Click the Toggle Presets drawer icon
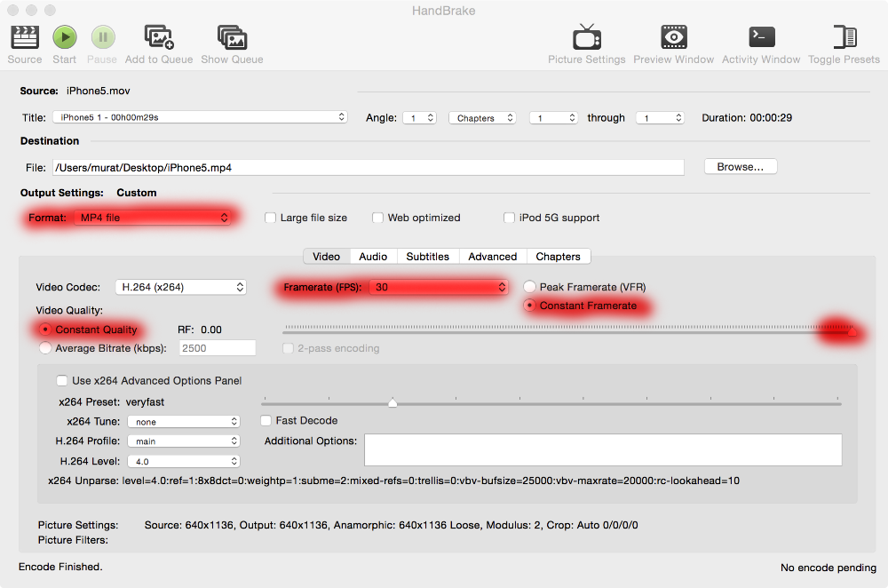Viewport: 888px width, 588px height. click(844, 37)
